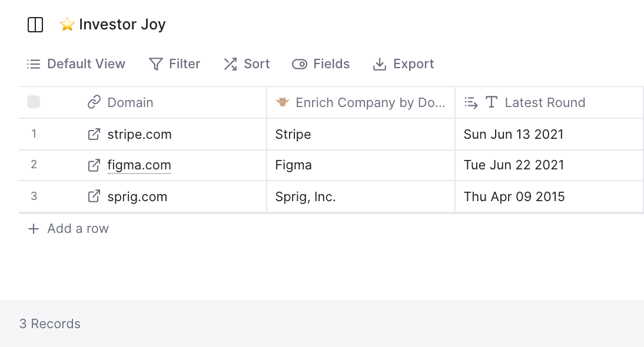The height and width of the screenshot is (347, 644).
Task: Open the Fields visibility menu
Action: (321, 64)
